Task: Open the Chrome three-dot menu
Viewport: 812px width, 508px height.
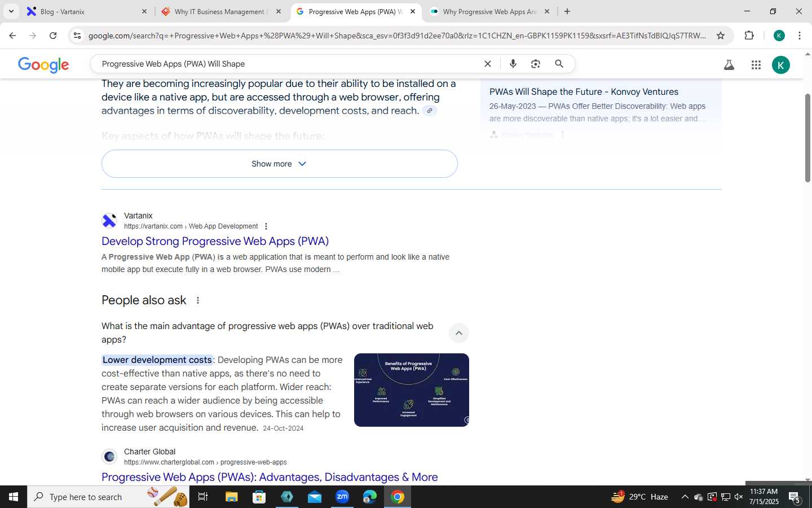Action: [x=800, y=36]
